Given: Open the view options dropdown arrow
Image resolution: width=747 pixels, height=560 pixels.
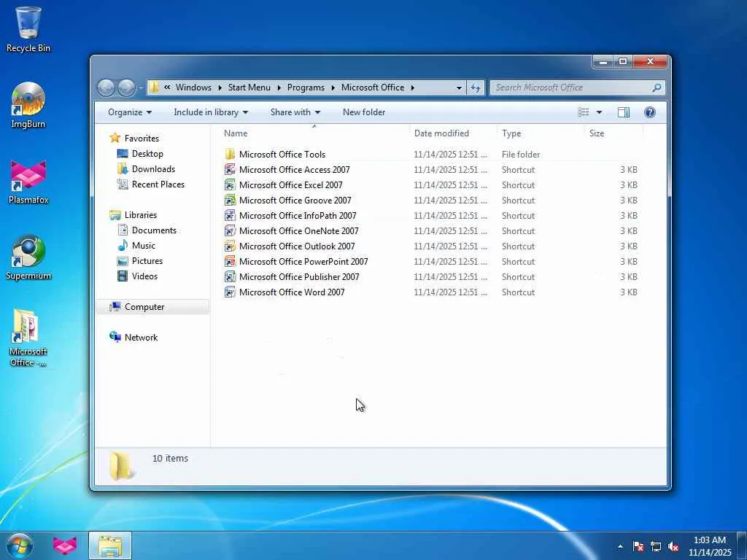Looking at the screenshot, I should point(600,112).
